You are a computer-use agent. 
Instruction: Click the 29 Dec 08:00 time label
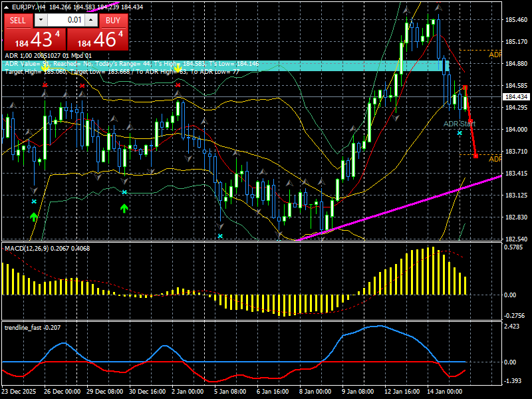pyautogui.click(x=105, y=391)
